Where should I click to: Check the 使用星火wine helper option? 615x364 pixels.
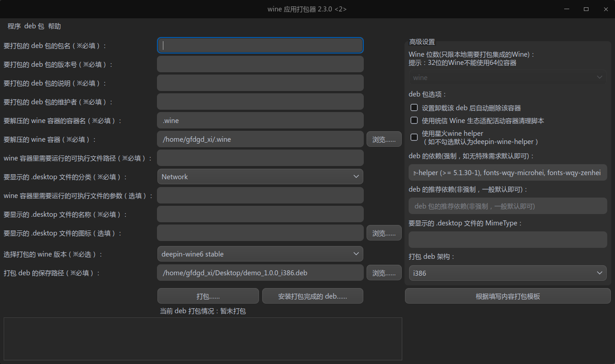(x=414, y=137)
